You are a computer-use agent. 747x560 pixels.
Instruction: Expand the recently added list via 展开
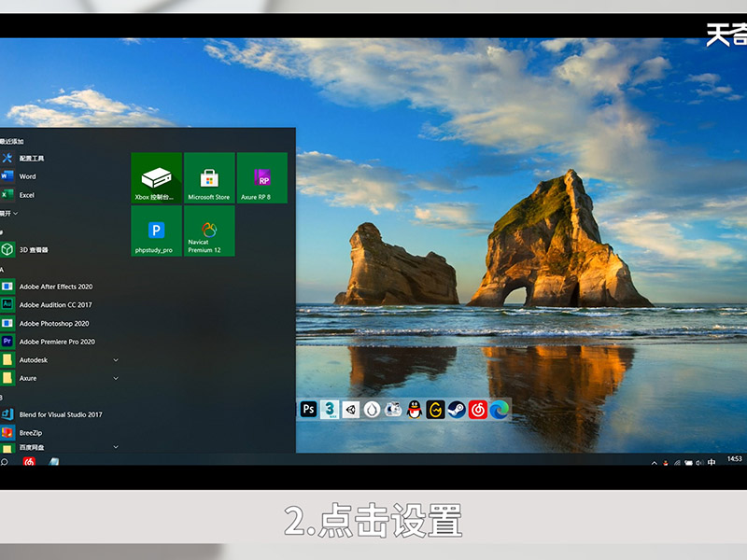[x=8, y=214]
